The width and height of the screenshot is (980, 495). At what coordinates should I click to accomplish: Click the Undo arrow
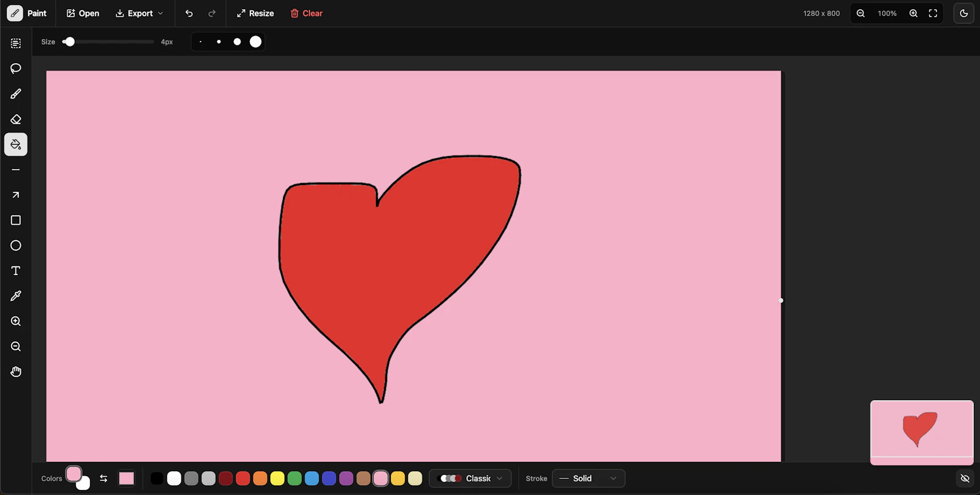[x=189, y=13]
